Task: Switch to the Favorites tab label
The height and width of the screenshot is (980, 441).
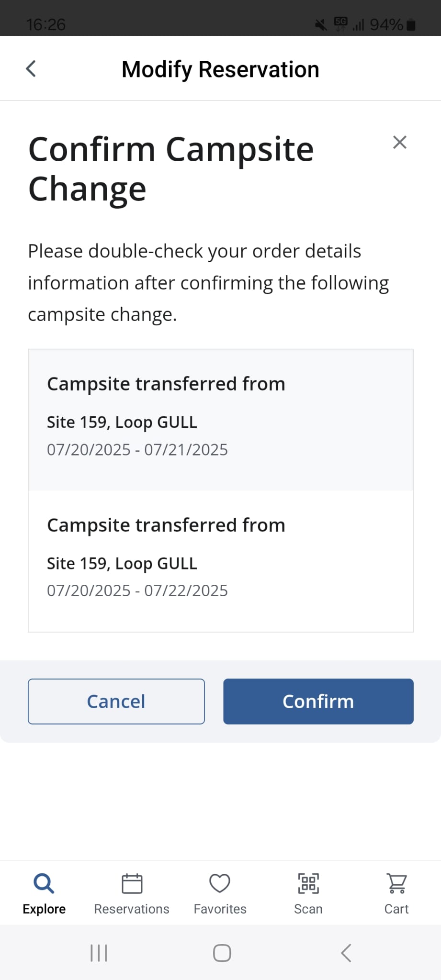Action: coord(220,909)
